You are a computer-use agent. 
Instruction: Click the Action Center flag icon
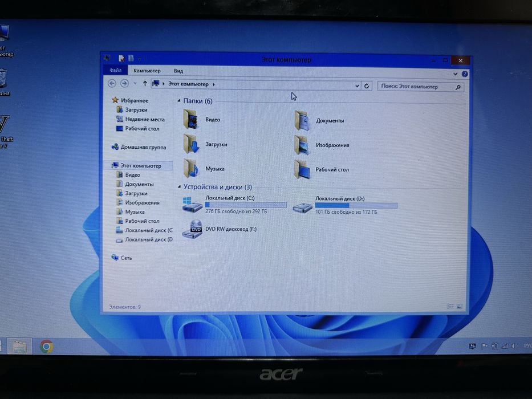pos(485,346)
